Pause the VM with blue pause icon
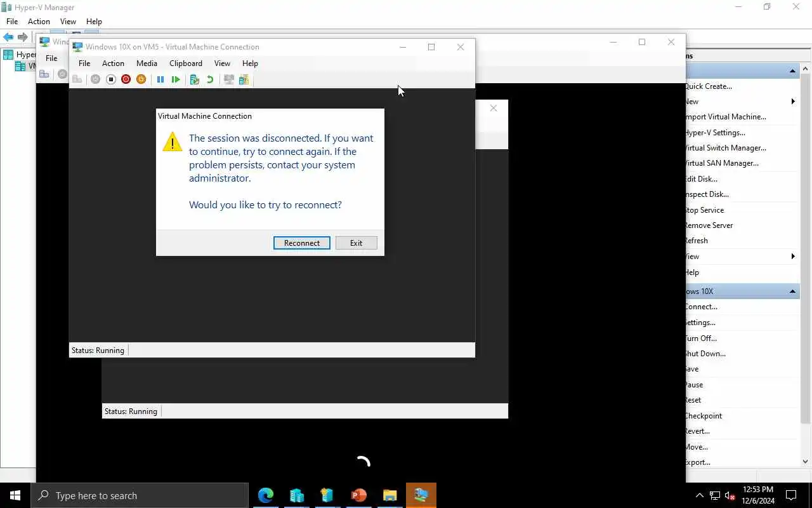Image resolution: width=812 pixels, height=508 pixels. [160, 79]
